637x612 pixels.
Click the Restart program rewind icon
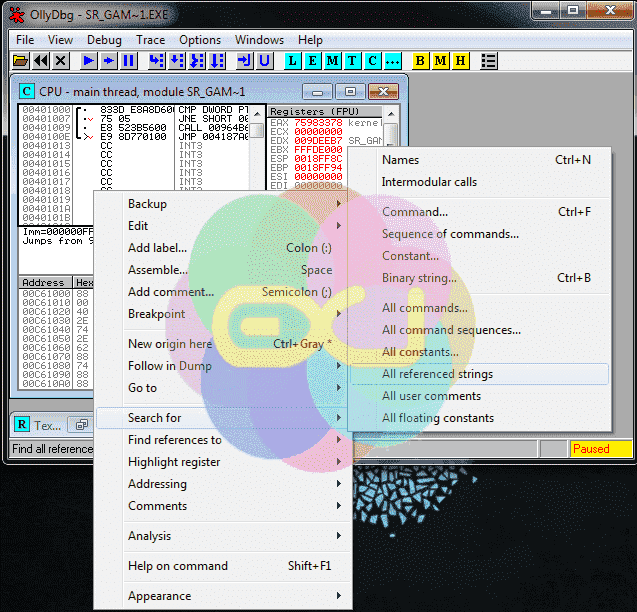(41, 61)
